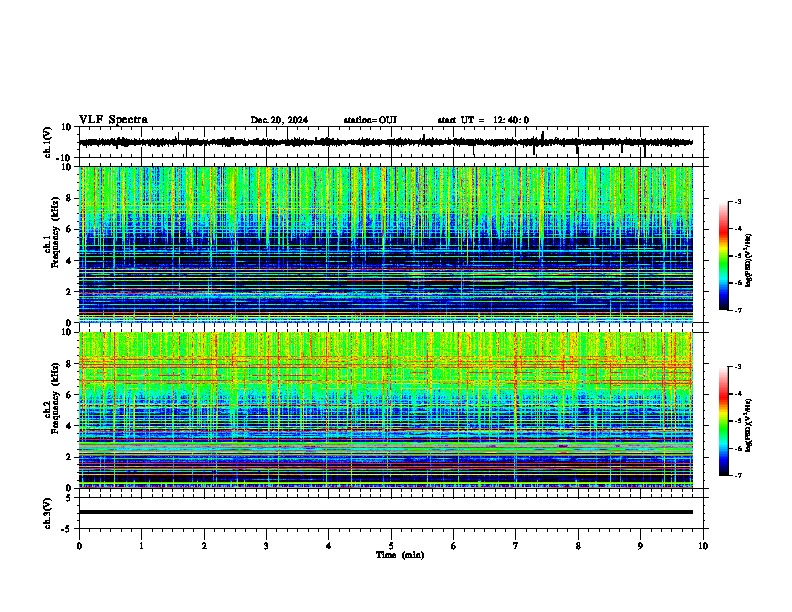Click the ch.1 voltage waveform trace
Screen dimensions: 792x612
coord(386,142)
